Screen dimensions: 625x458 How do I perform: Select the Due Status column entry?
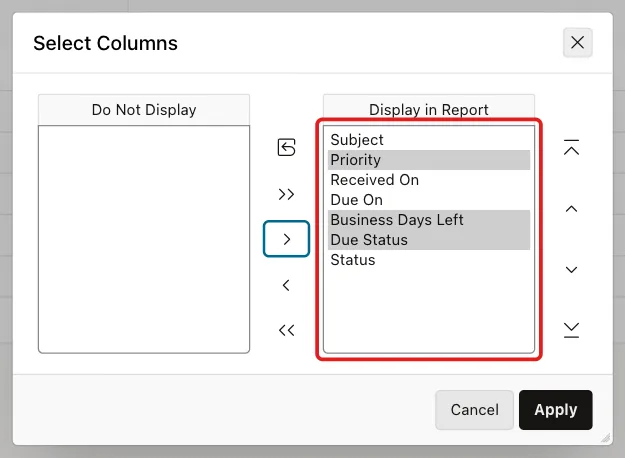429,240
